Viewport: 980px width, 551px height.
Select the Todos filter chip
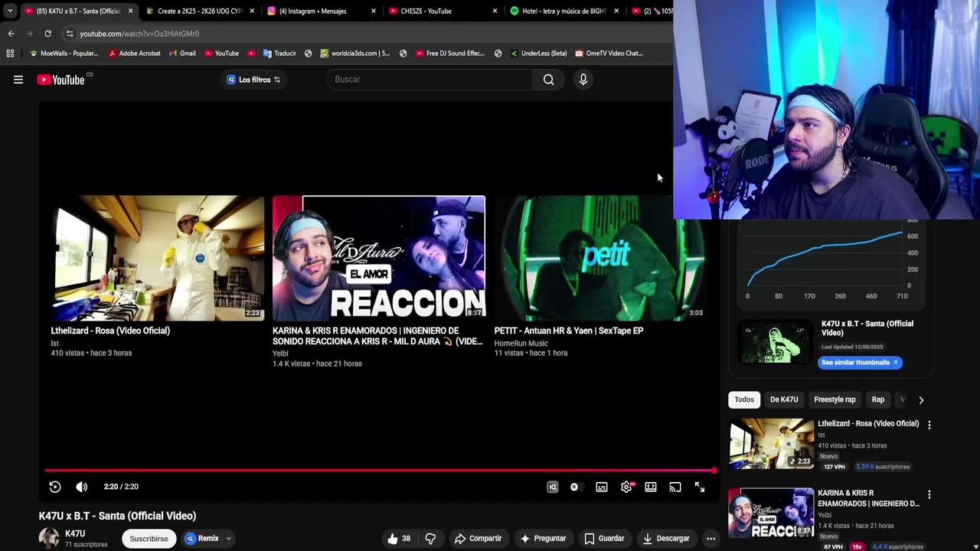click(x=744, y=399)
